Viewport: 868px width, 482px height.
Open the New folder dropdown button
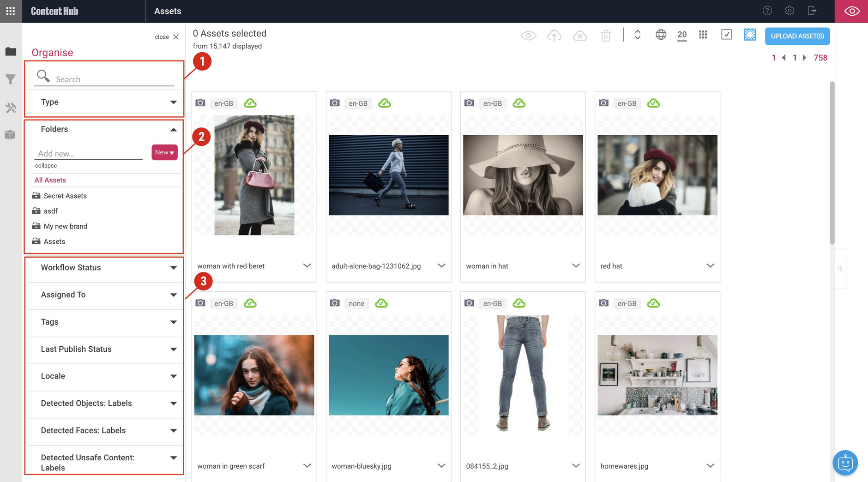click(x=164, y=152)
